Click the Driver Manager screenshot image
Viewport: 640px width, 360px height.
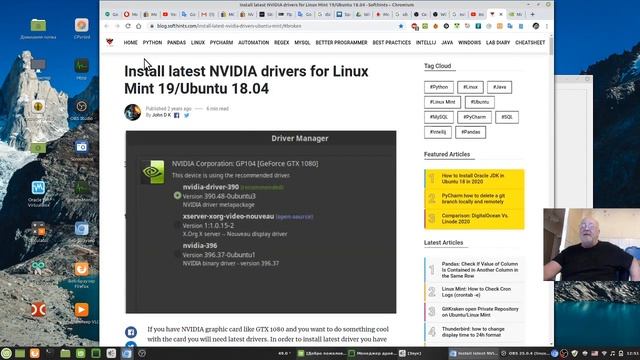click(261, 222)
